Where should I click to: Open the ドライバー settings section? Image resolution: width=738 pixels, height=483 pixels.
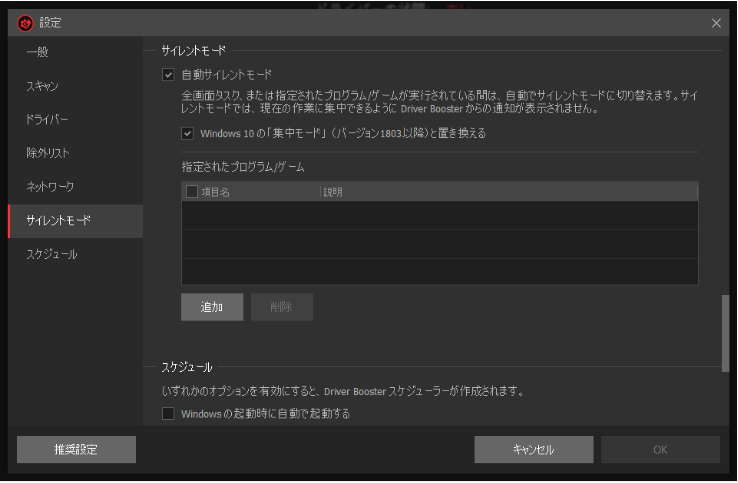coord(75,120)
